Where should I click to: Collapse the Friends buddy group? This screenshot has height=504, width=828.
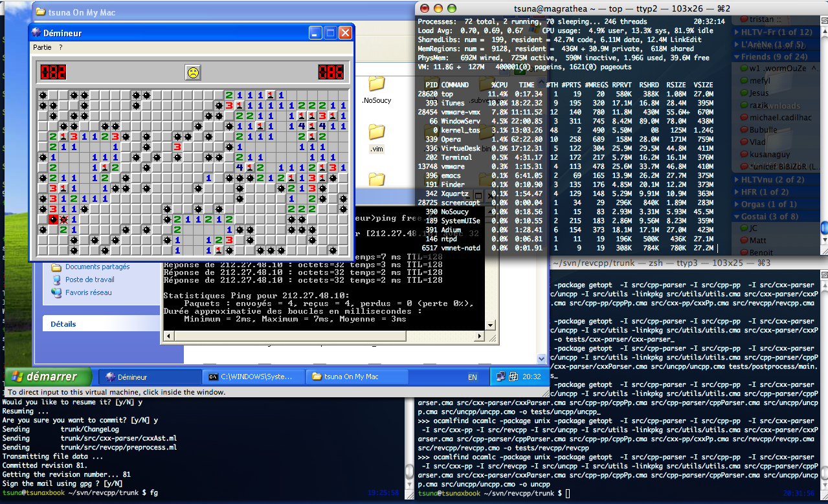click(737, 57)
